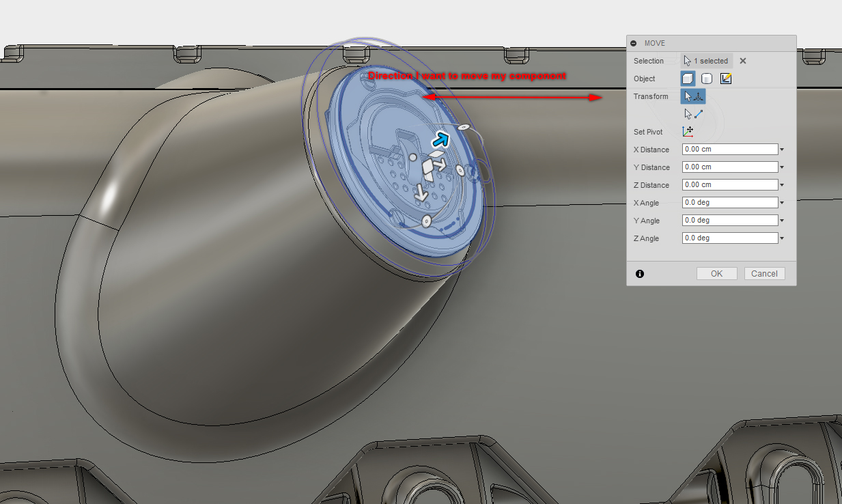Click the downward white manipulator arrow

coord(421,193)
